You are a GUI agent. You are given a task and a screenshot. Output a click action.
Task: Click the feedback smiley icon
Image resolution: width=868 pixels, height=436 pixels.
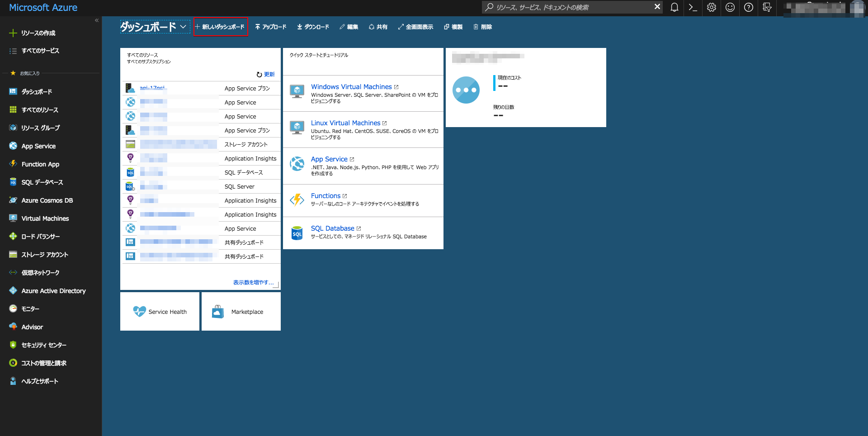tap(730, 7)
